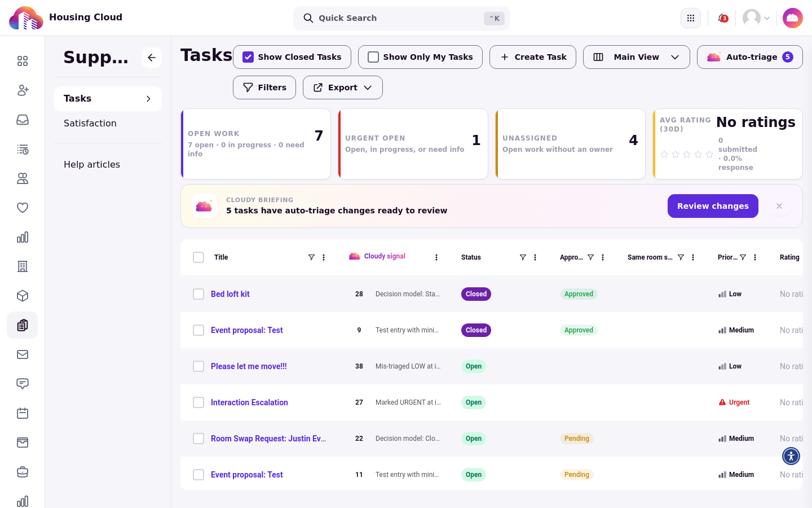Open notifications bell with red badge
This screenshot has height=508, width=812.
[x=722, y=18]
